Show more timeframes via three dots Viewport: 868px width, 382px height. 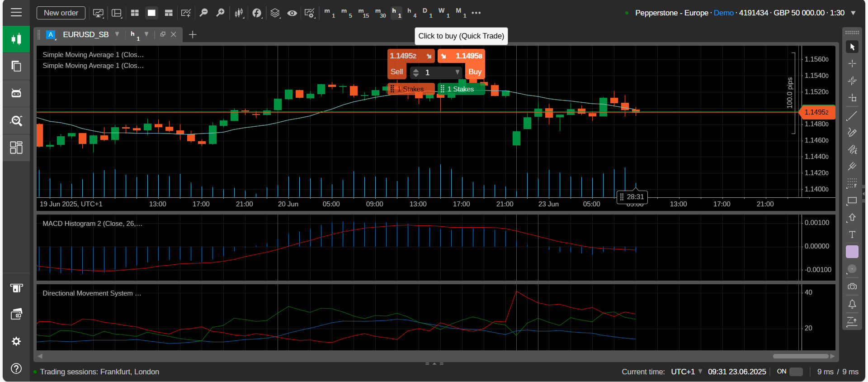pyautogui.click(x=476, y=13)
